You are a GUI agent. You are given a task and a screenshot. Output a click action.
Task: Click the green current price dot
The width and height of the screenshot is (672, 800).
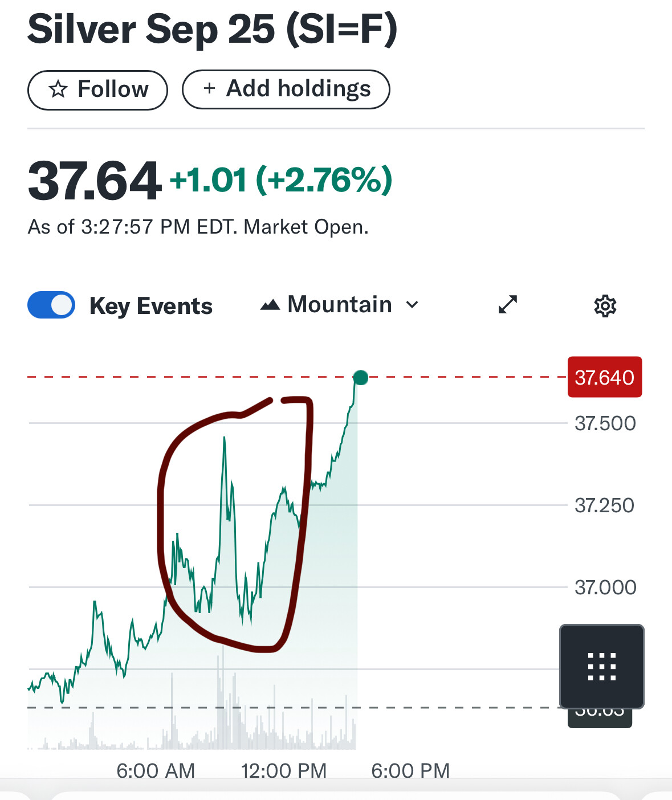pos(361,377)
